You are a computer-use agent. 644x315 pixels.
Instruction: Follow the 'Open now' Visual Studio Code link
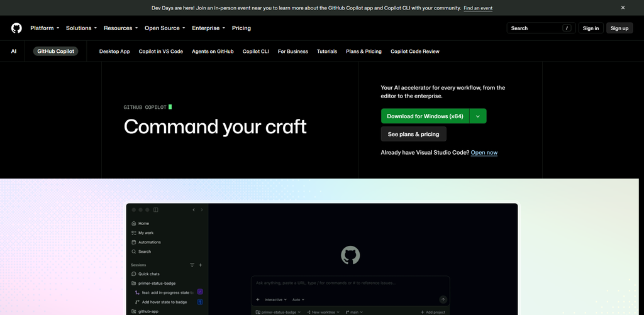click(x=484, y=152)
